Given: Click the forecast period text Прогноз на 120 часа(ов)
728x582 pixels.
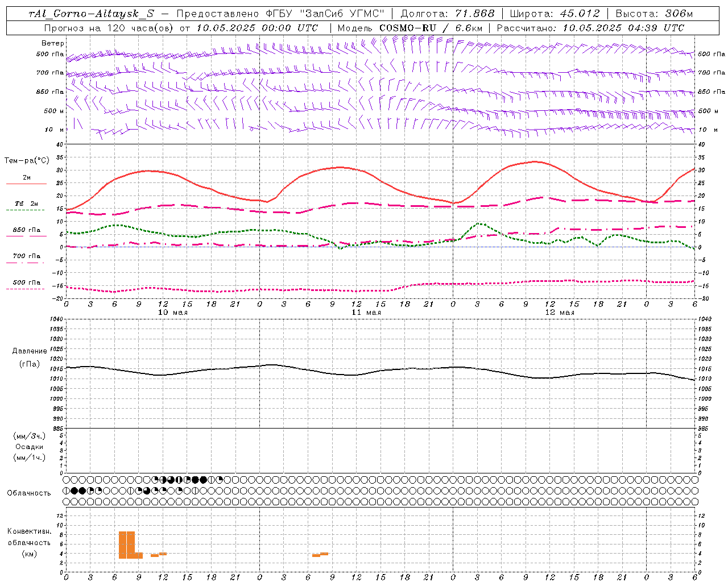Looking at the screenshot, I should [109, 28].
